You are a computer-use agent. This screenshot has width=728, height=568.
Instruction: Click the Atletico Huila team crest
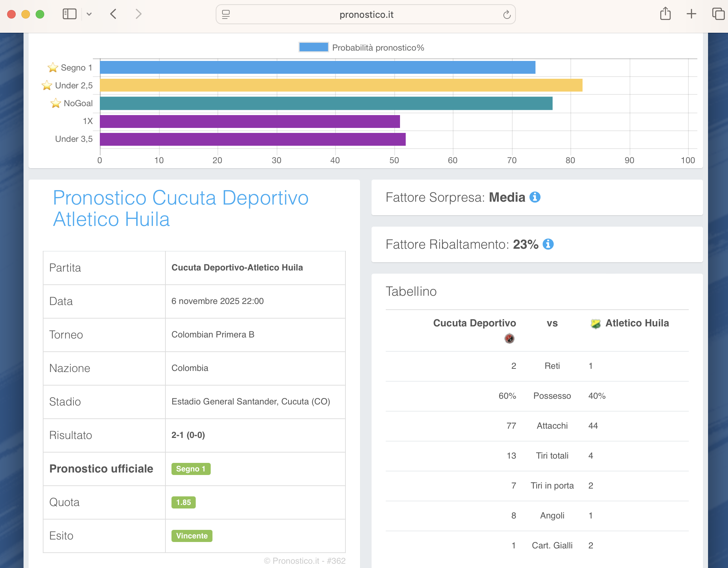click(x=595, y=324)
